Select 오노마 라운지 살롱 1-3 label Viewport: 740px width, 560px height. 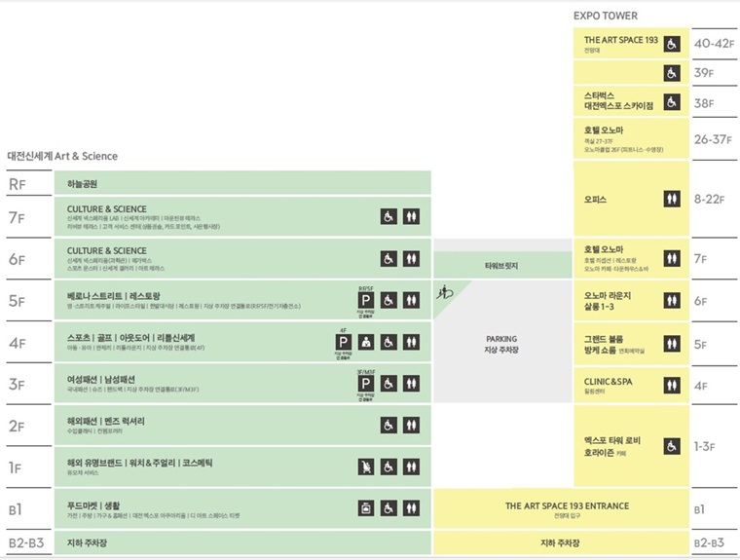coord(608,301)
